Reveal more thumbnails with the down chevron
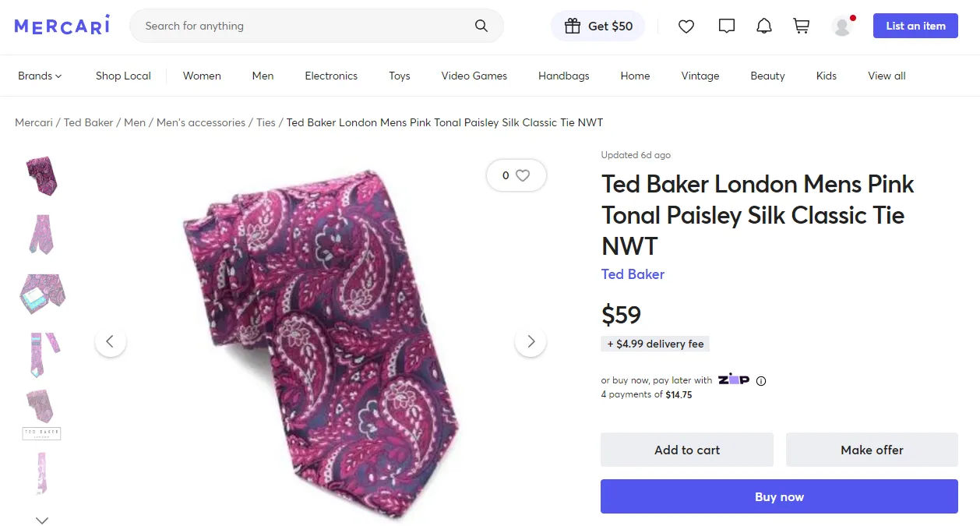This screenshot has height=526, width=980. pyautogui.click(x=41, y=520)
